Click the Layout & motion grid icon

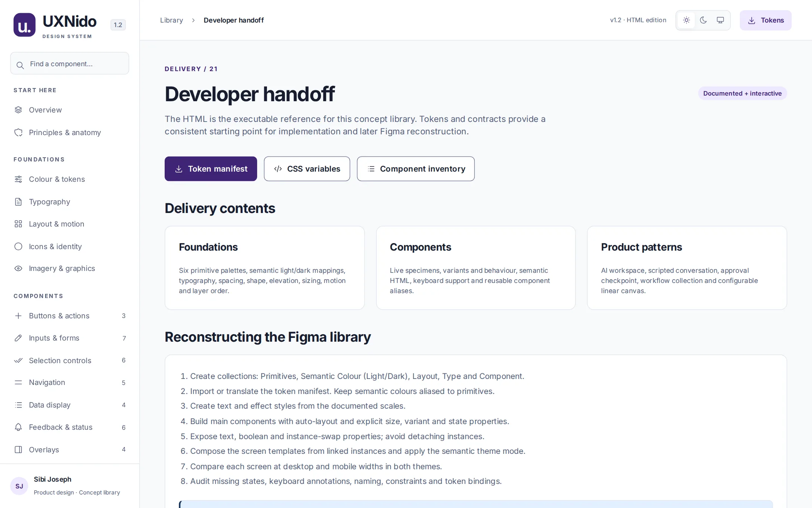[18, 224]
